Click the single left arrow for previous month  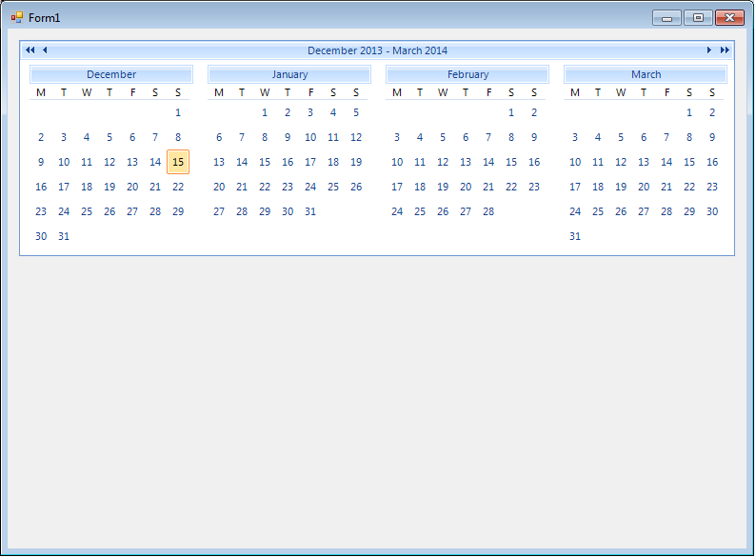point(45,50)
